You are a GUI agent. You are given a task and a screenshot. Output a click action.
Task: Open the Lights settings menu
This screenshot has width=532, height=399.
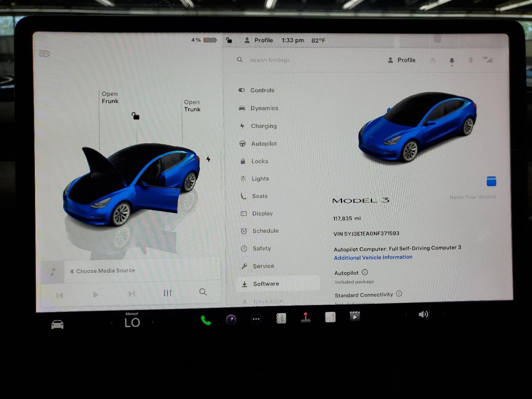tap(255, 179)
